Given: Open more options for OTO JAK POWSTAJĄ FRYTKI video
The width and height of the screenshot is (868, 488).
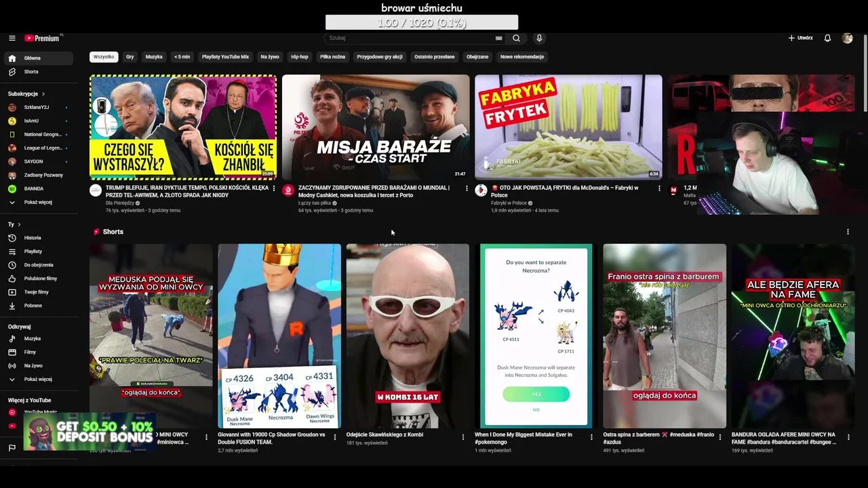Looking at the screenshot, I should click(659, 188).
